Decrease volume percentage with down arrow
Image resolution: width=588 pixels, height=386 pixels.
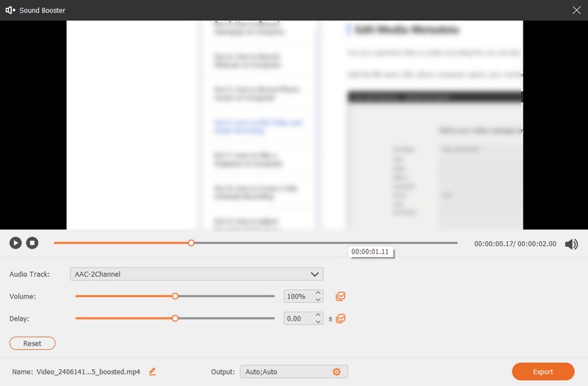coord(318,300)
